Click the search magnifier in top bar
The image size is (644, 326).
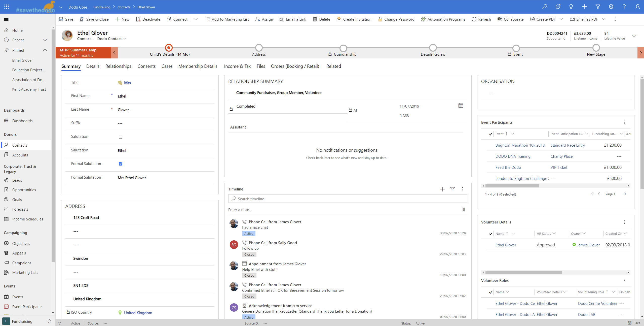(545, 7)
